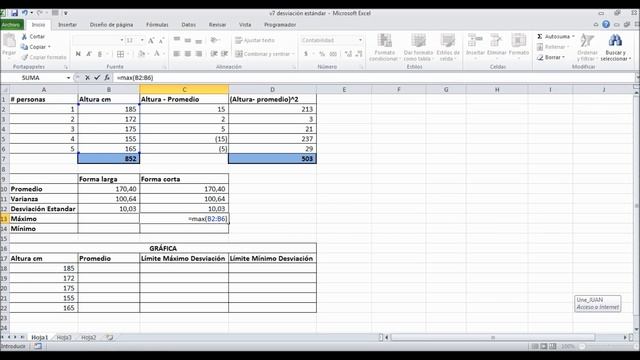Switch to page layout view in status bar
This screenshot has width=640, height=360.
point(544,346)
